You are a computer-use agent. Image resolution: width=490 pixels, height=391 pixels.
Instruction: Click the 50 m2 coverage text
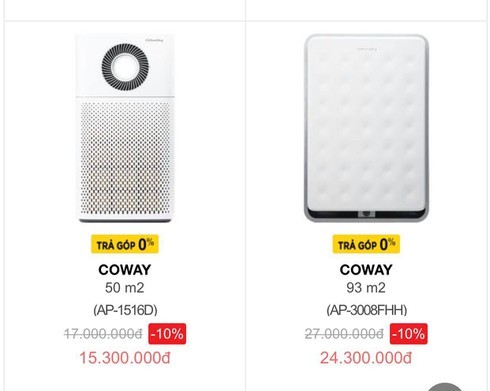coord(125,288)
